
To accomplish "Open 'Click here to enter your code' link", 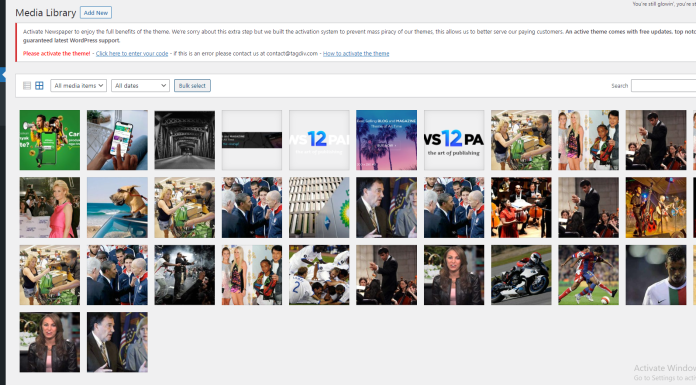I will [x=132, y=54].
